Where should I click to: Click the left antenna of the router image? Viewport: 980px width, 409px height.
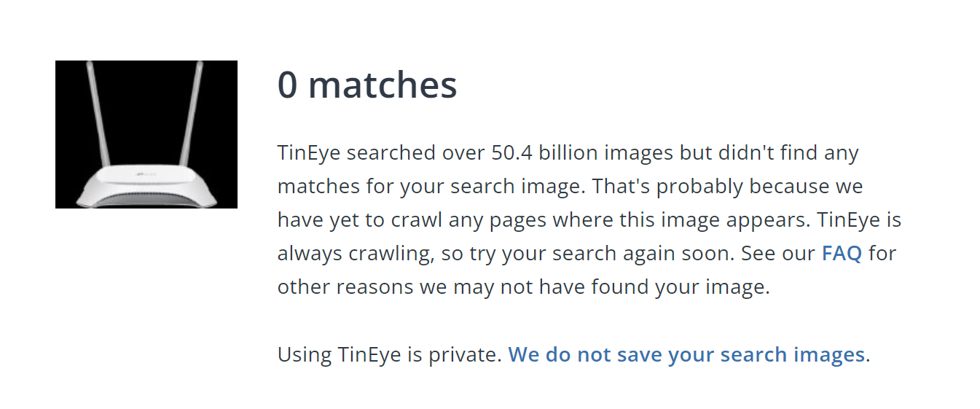tap(96, 117)
